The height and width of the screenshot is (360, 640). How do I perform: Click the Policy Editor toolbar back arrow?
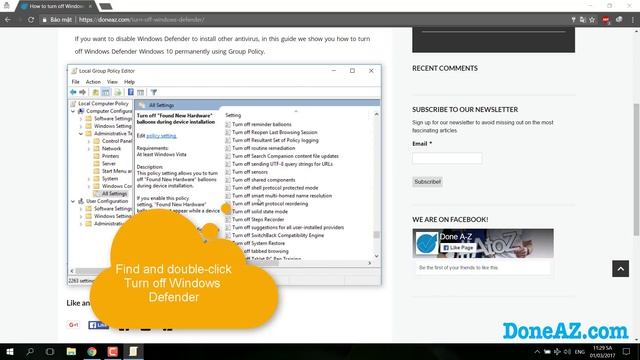73,92
